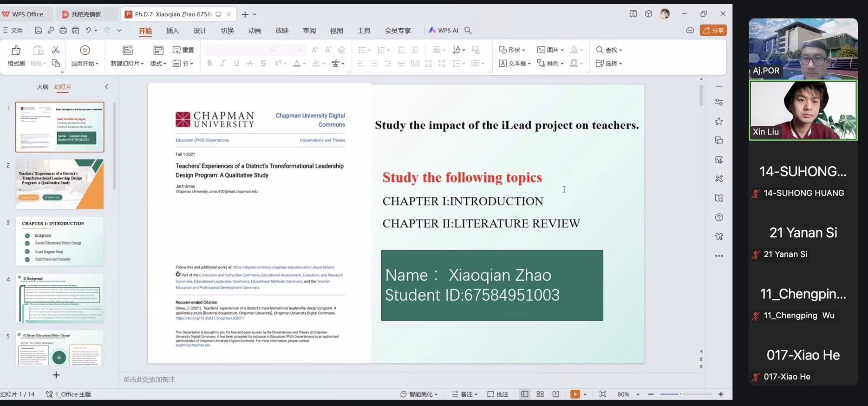
Task: Toggle Italic formatting
Action: click(x=223, y=63)
